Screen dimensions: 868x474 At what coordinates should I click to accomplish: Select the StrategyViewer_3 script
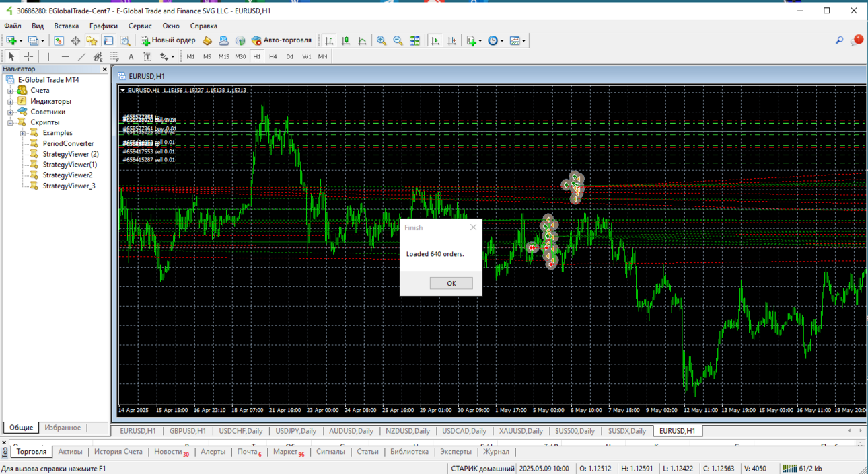click(x=69, y=186)
